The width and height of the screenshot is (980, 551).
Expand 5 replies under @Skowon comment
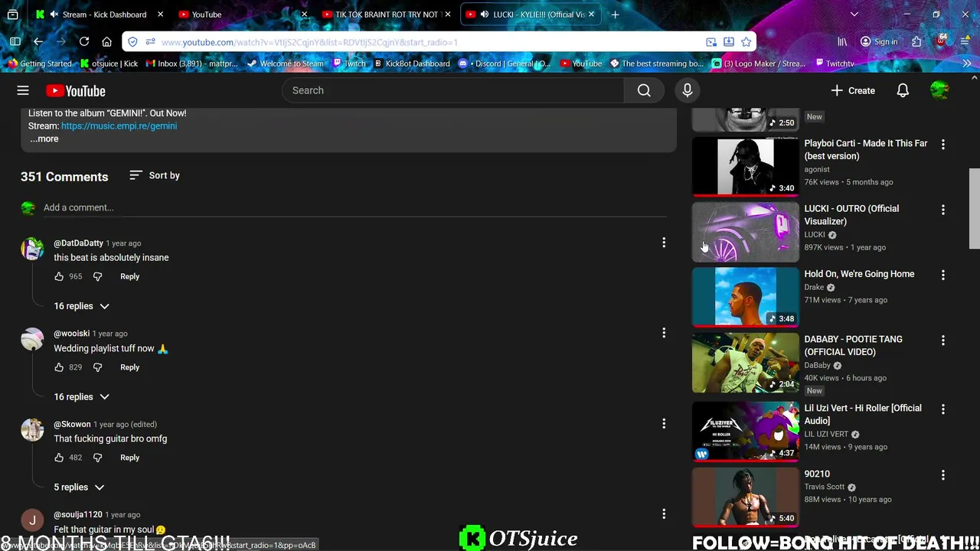(79, 487)
